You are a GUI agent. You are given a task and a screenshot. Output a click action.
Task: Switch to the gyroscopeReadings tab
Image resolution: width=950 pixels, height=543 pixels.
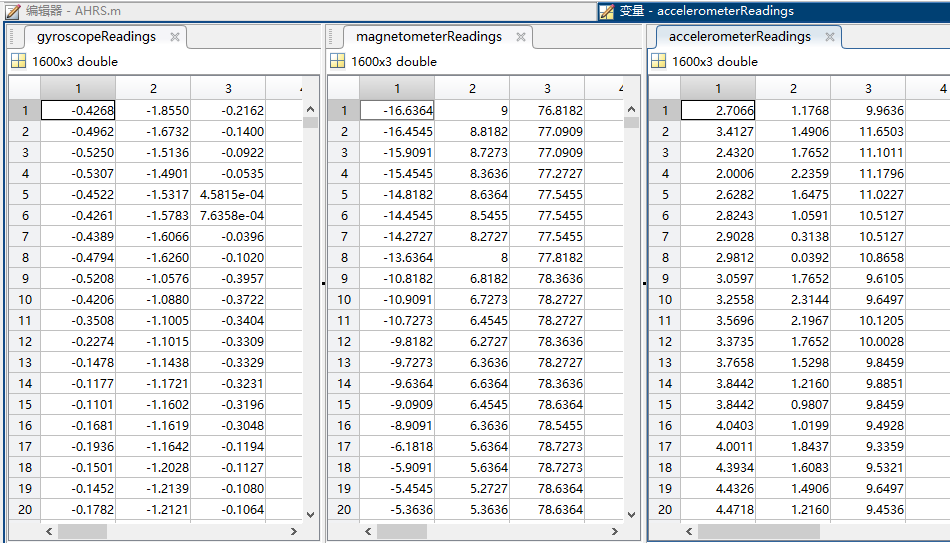(96, 37)
